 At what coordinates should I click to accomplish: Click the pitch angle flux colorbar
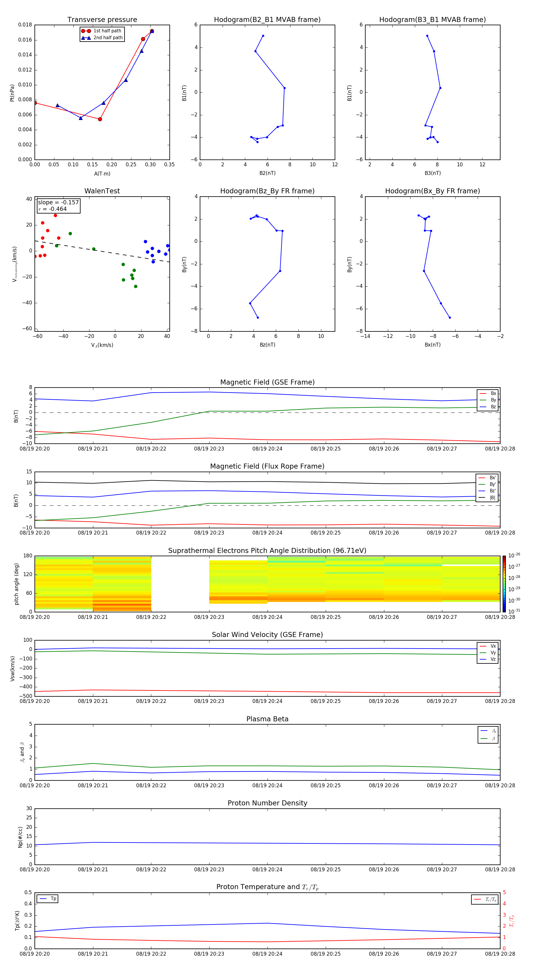[504, 584]
